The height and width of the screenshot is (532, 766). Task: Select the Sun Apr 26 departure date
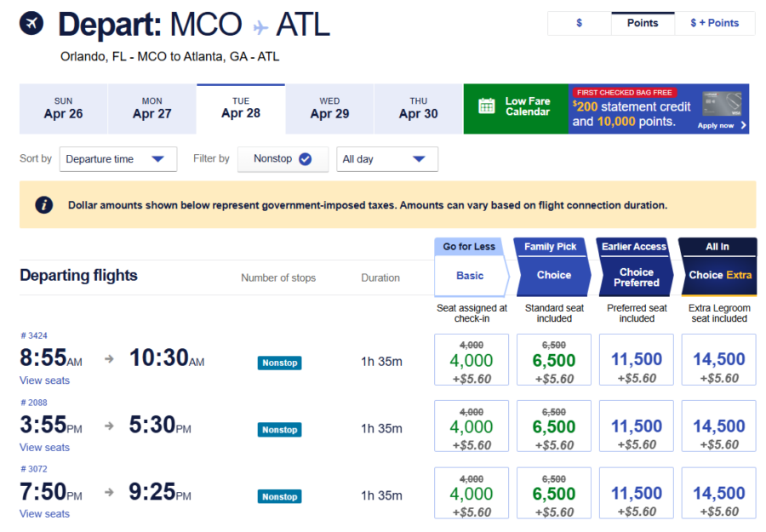[63, 109]
